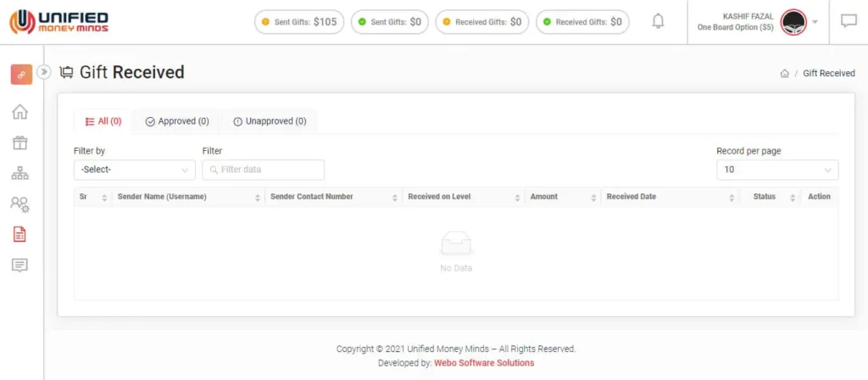Screen dimensions: 868x380
Task: Switch to the Unapproved (0) tab
Action: 270,121
